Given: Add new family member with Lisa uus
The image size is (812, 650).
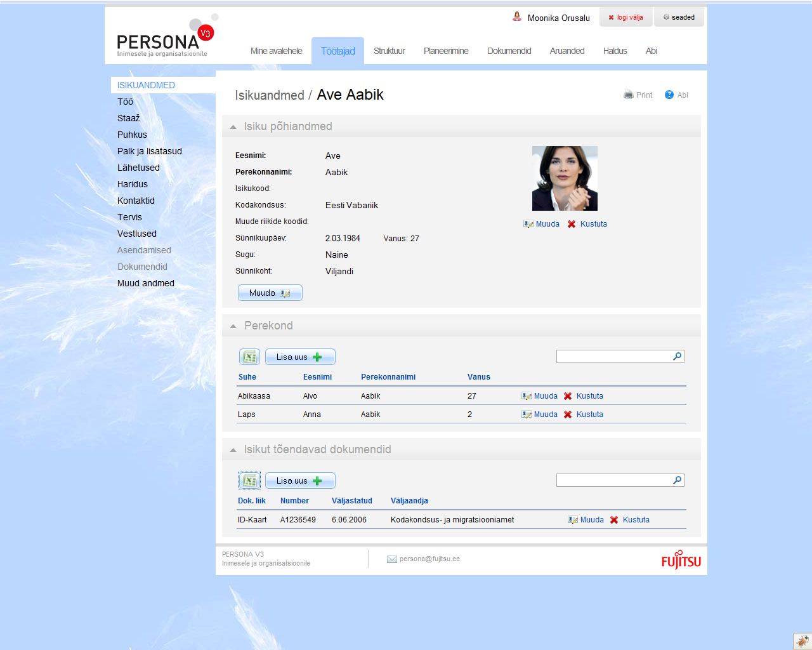Looking at the screenshot, I should [299, 357].
